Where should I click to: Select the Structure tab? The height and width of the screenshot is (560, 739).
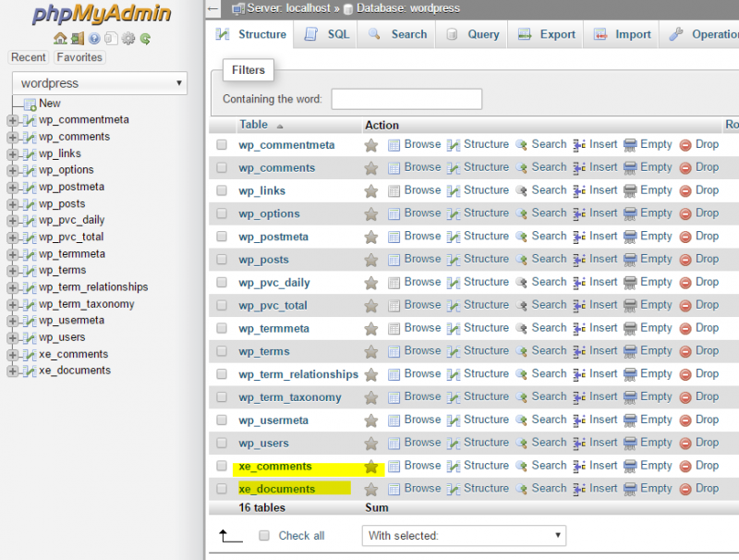coord(250,34)
